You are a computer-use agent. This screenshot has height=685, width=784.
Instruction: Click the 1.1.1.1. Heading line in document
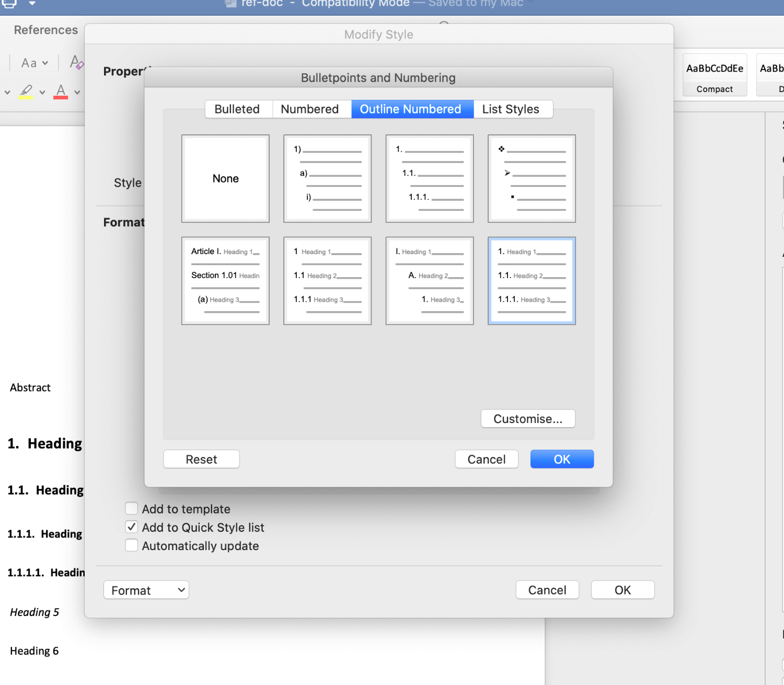pos(46,573)
